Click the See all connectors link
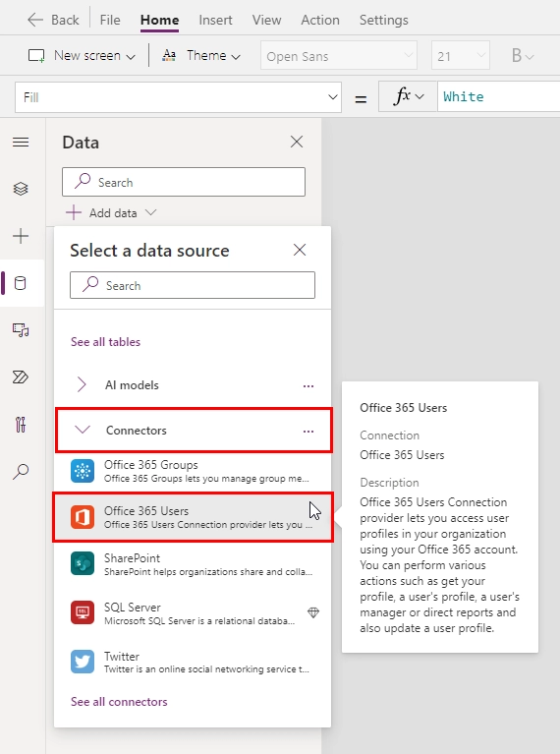 119,702
